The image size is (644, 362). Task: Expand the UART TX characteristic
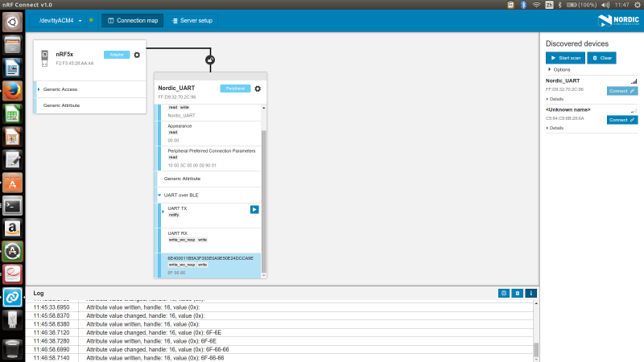tap(163, 212)
